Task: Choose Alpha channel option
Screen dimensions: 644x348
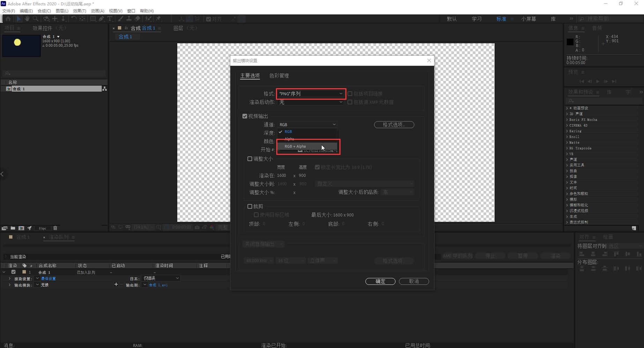Action: (307, 139)
